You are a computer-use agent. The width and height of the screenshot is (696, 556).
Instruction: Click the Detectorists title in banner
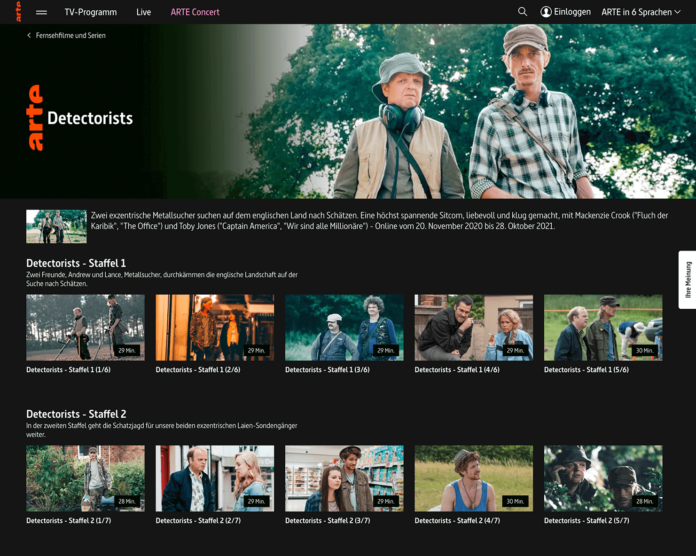tap(90, 118)
